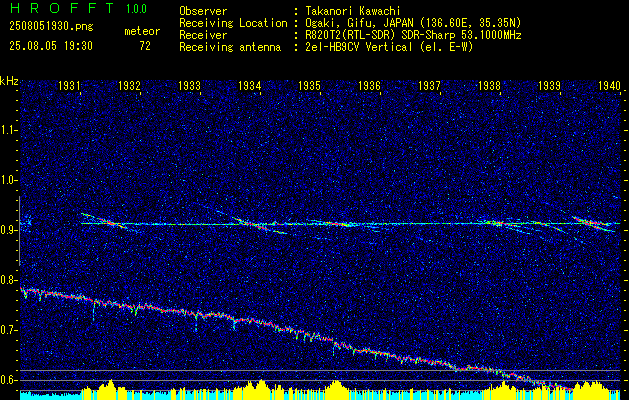Click the 0.6 kHz axis label
Screen dimensions: 629x400
pyautogui.click(x=9, y=380)
